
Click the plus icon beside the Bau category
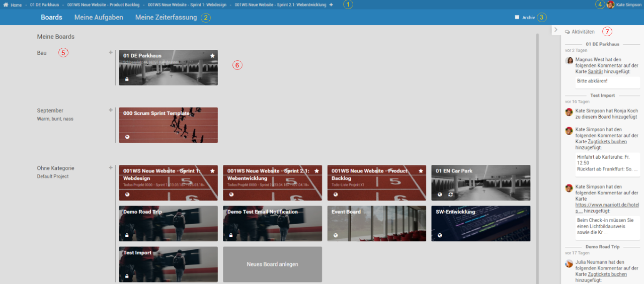pos(111,52)
